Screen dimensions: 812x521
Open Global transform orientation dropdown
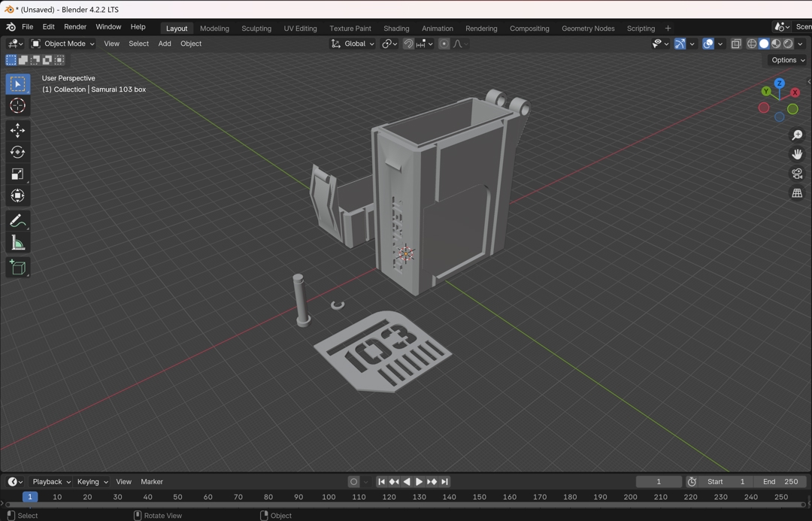pyautogui.click(x=352, y=44)
